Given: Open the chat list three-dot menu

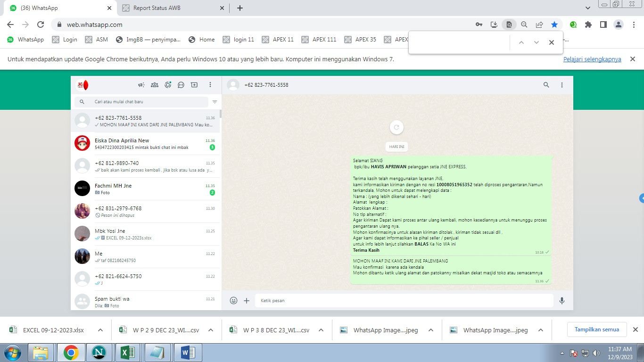Looking at the screenshot, I should 210,85.
